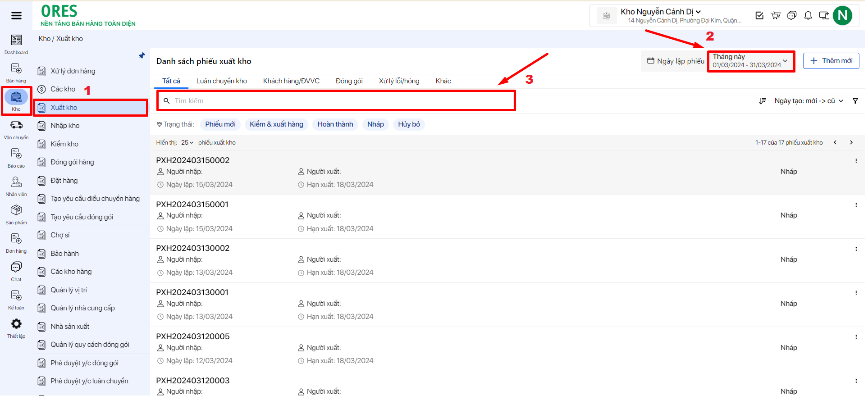This screenshot has width=868, height=400.
Task: Click the pin sidebar icon
Action: (142, 55)
